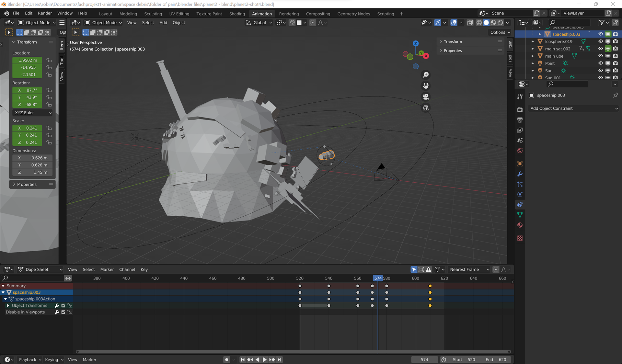Hide the Point light with its eye icon
This screenshot has height=364, width=622.
pyautogui.click(x=600, y=63)
